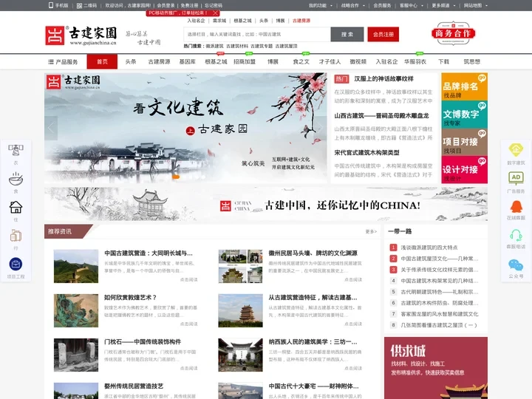The height and width of the screenshot is (399, 532).
Task: Open the 产品服务 hamburger menu
Action: point(63,62)
